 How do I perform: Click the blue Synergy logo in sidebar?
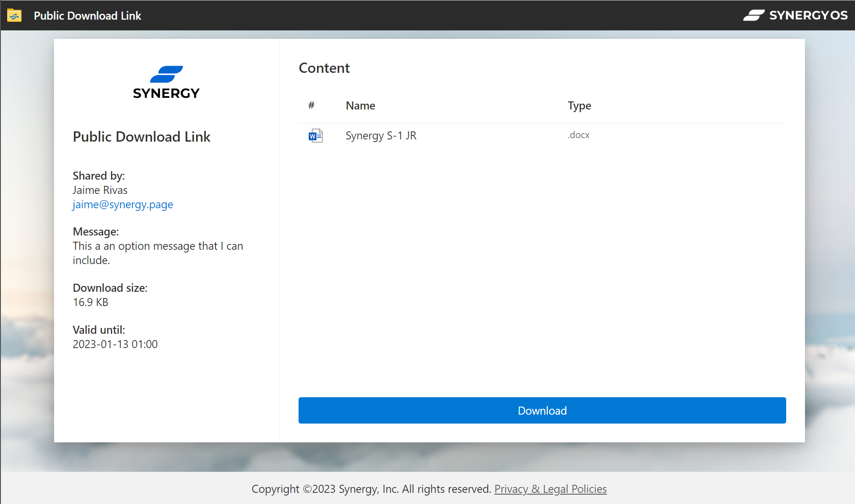tap(166, 82)
